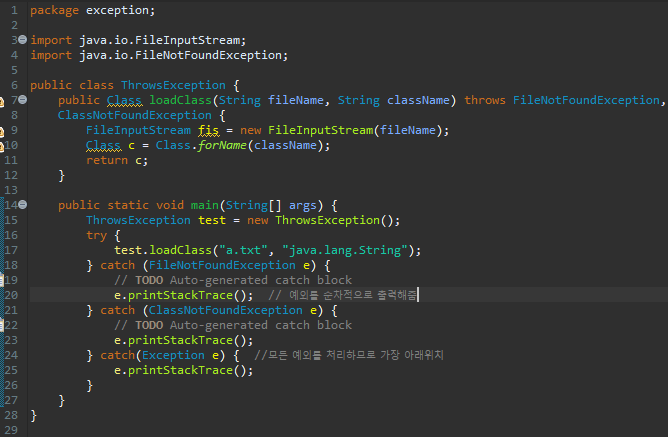This screenshot has height=437, width=668.
Task: Click the TODO task marker on line 19
Action: [2, 280]
